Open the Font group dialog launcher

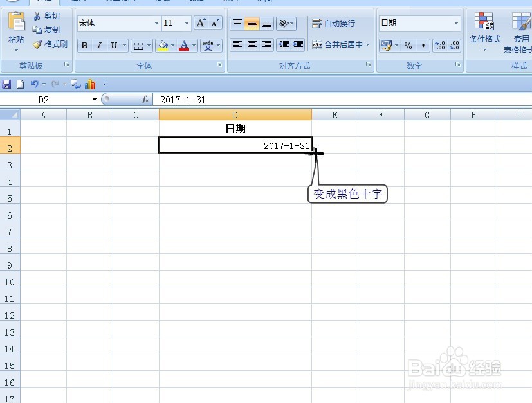(x=218, y=64)
